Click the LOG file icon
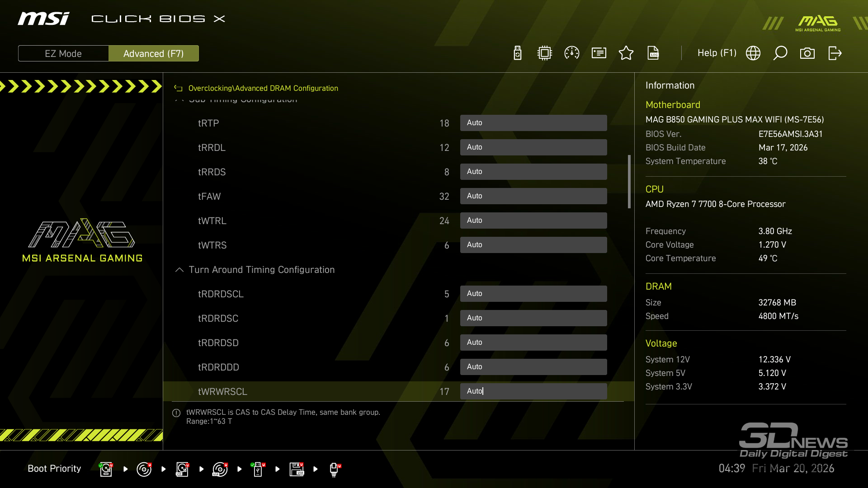868x488 pixels. (653, 53)
